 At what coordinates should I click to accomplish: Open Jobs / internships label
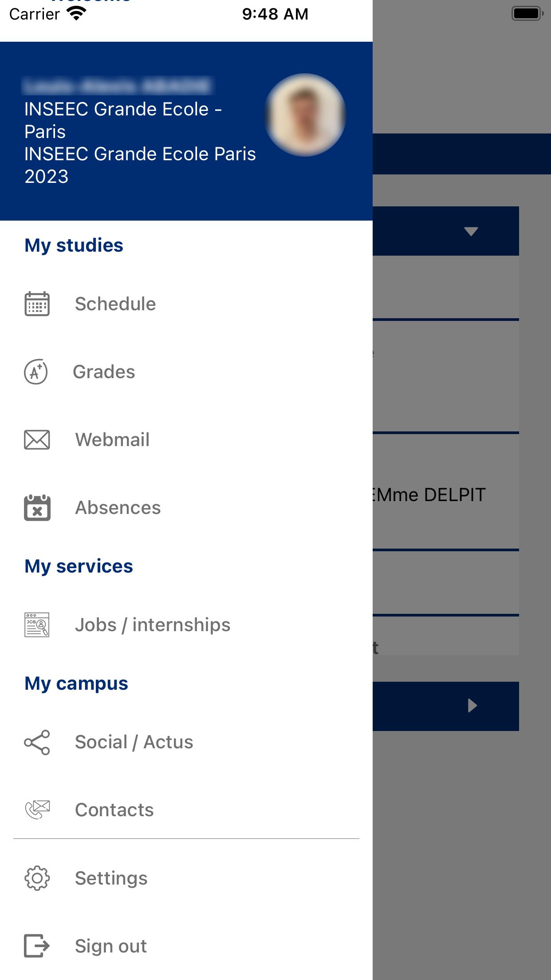coord(153,625)
